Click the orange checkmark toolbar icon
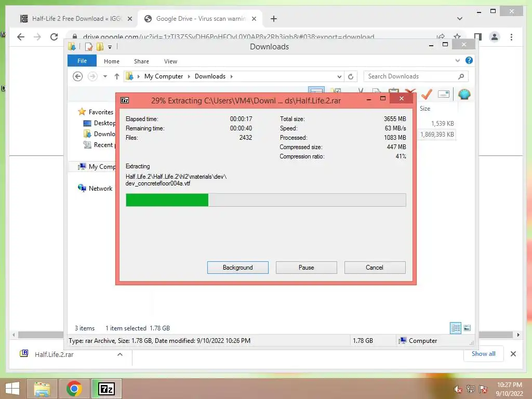 [427, 94]
